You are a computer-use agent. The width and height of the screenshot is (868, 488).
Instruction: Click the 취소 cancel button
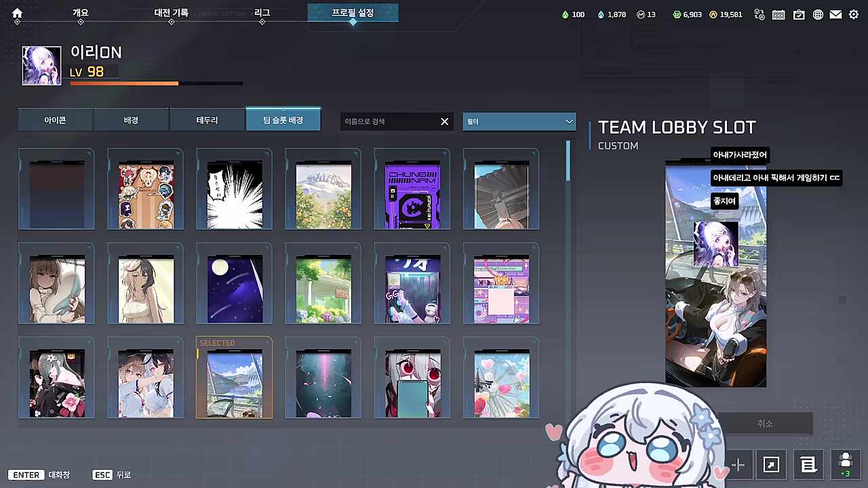[765, 424]
